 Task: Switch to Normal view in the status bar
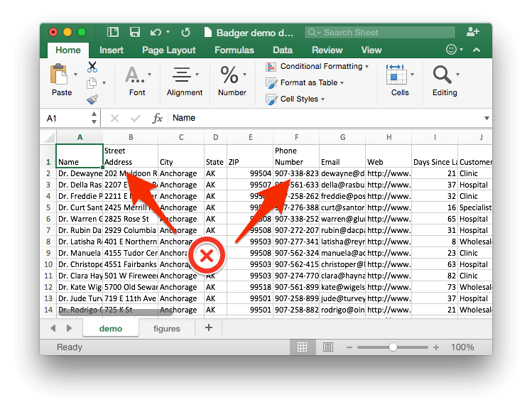pyautogui.click(x=302, y=347)
